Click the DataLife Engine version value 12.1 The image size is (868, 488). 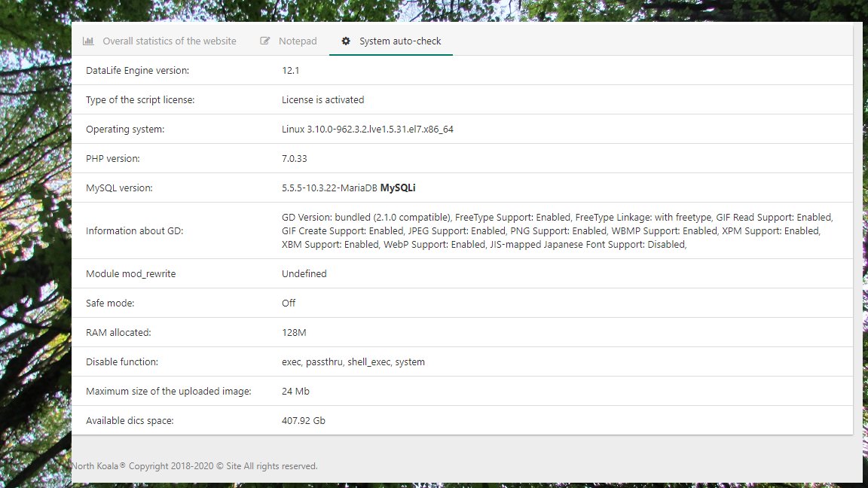[291, 70]
